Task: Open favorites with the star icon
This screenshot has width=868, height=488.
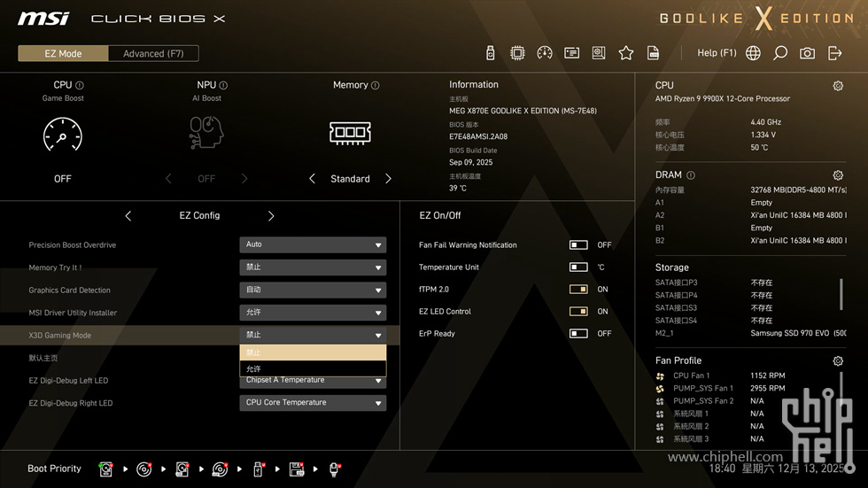Action: pos(626,53)
